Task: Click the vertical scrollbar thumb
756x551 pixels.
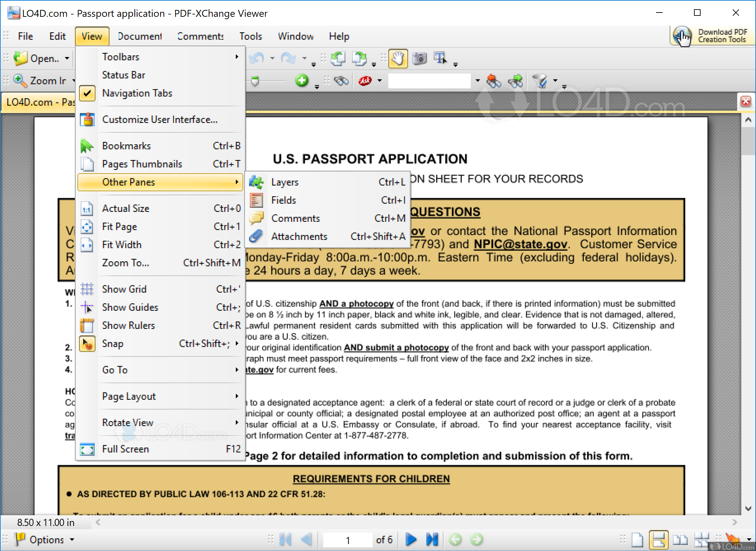Action: (x=748, y=141)
